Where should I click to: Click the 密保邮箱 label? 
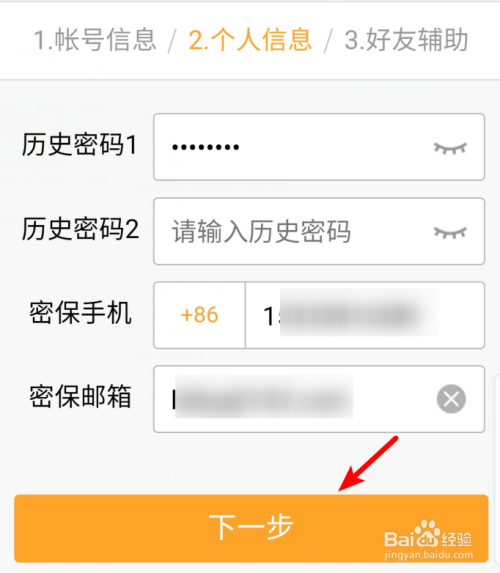[80, 396]
